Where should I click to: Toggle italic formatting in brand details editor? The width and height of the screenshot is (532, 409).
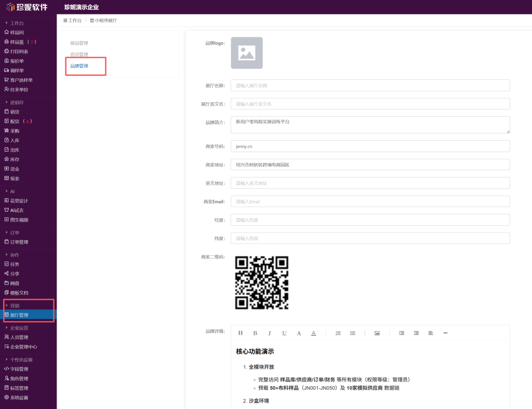[x=270, y=333]
